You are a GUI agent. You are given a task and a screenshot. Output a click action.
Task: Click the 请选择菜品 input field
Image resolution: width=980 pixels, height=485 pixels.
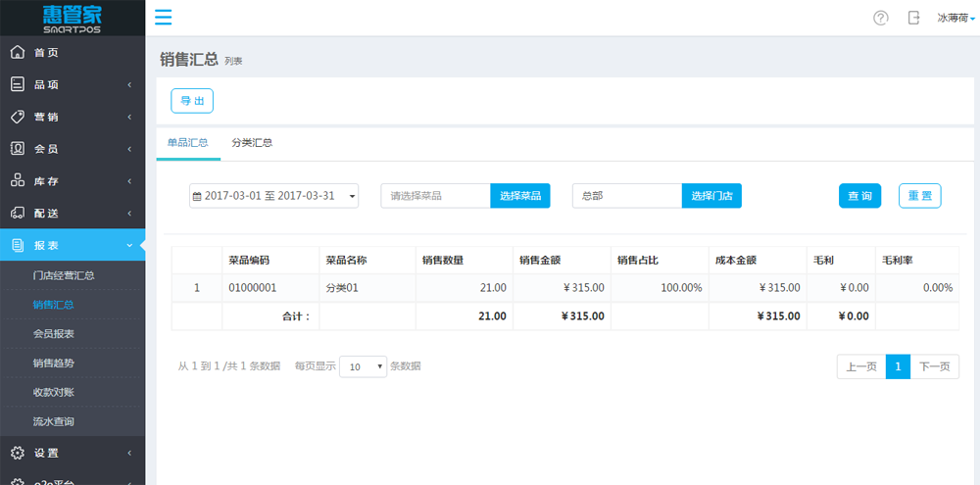pos(435,196)
